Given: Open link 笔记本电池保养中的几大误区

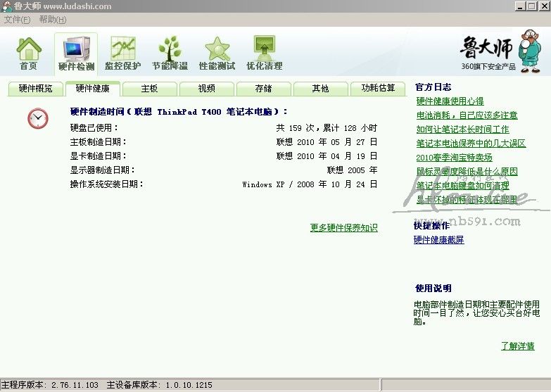Looking at the screenshot, I should click(471, 144).
